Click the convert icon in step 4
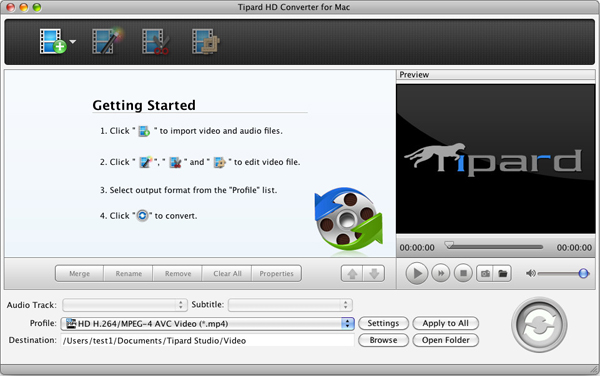 tap(142, 216)
